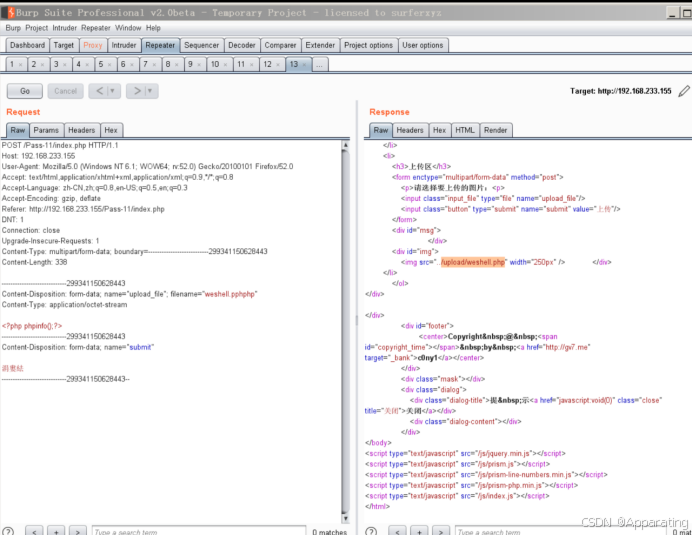
Task: Select Repeater sub-tab 1
Action: coord(12,65)
